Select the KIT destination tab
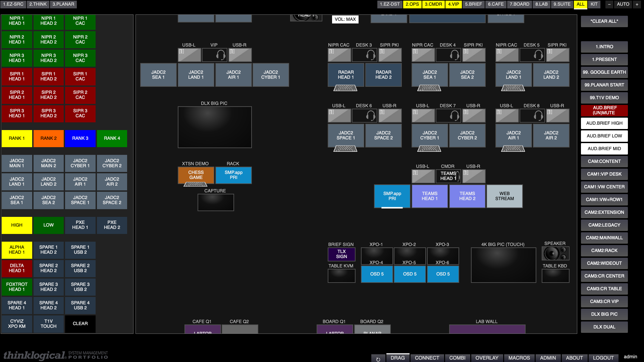Screen dimensions: 644x362 pos(594,4)
